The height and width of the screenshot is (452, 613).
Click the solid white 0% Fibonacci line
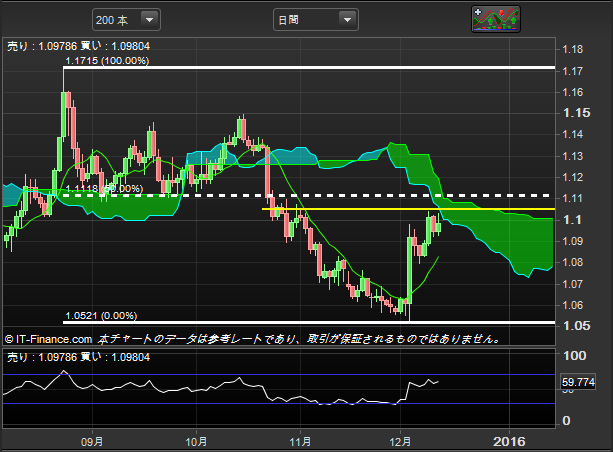[x=309, y=323]
